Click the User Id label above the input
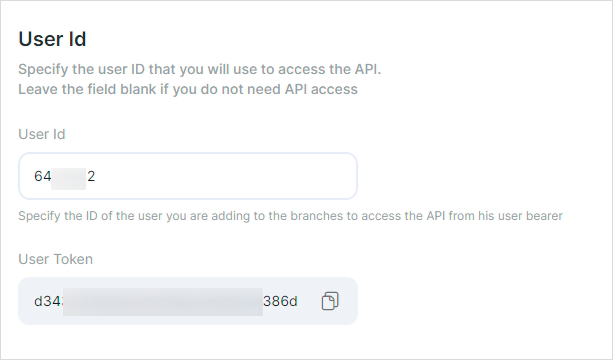 click(x=42, y=134)
